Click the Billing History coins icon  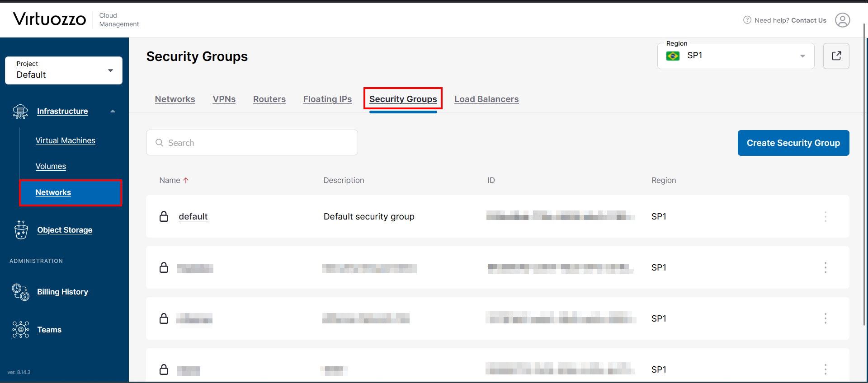[x=21, y=292]
